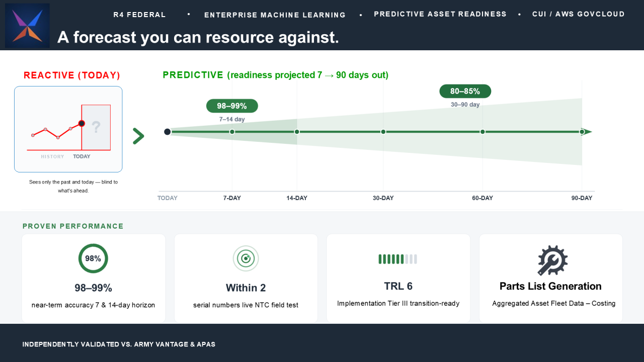
Task: Click the 60-day timeline marker dot
Action: (x=482, y=132)
